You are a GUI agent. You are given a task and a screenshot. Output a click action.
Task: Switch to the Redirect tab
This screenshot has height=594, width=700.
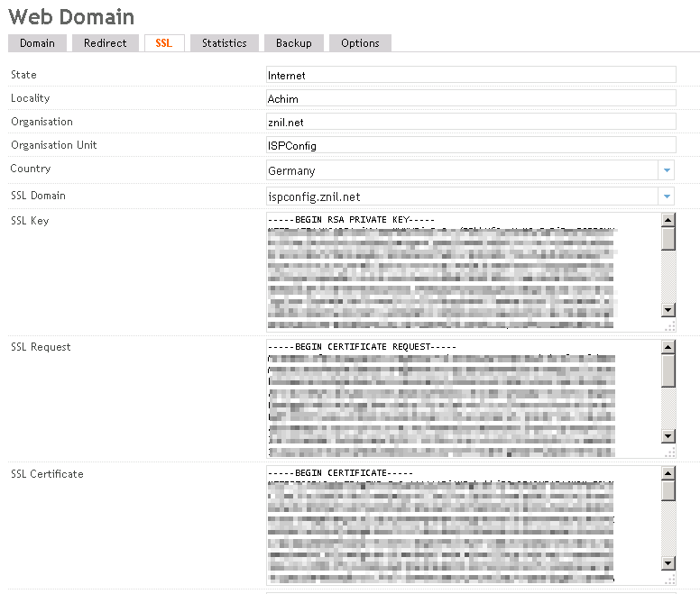pyautogui.click(x=106, y=43)
